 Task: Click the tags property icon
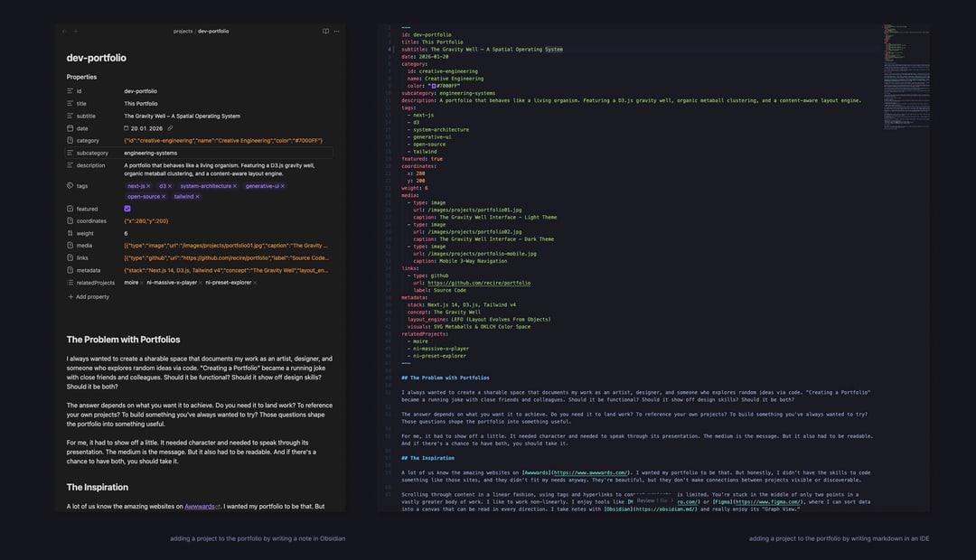pyautogui.click(x=70, y=186)
